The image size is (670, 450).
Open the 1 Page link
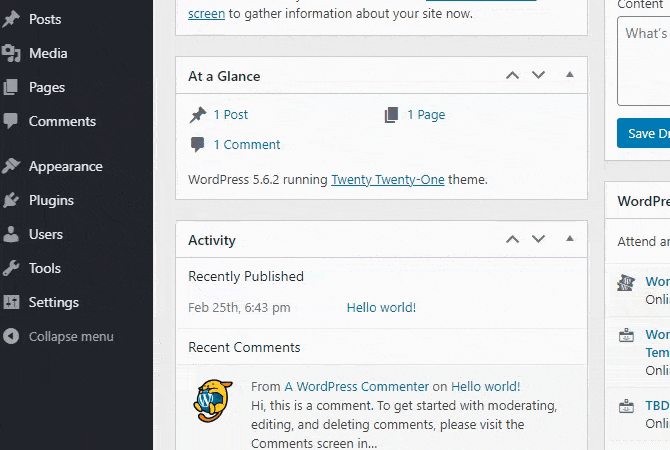click(426, 115)
